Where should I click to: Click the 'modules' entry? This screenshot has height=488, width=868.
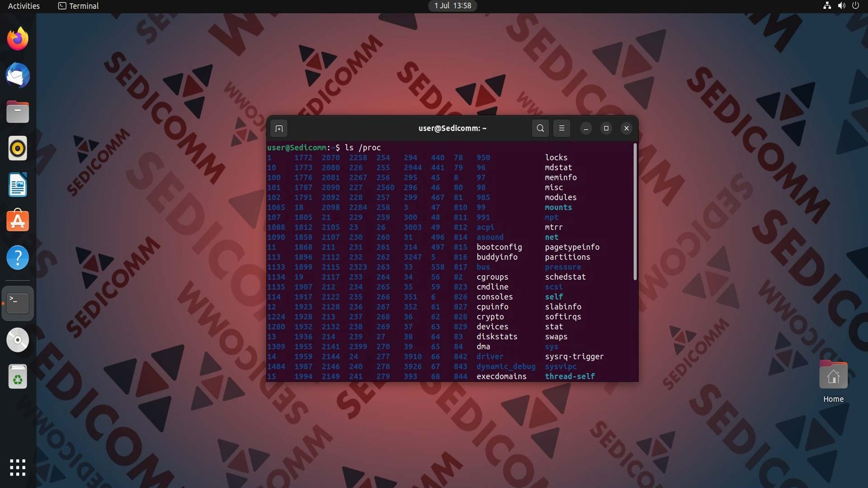coord(561,197)
